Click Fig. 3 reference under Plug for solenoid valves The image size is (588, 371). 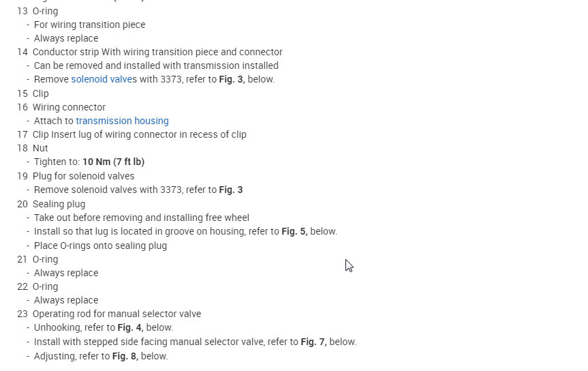pos(230,190)
